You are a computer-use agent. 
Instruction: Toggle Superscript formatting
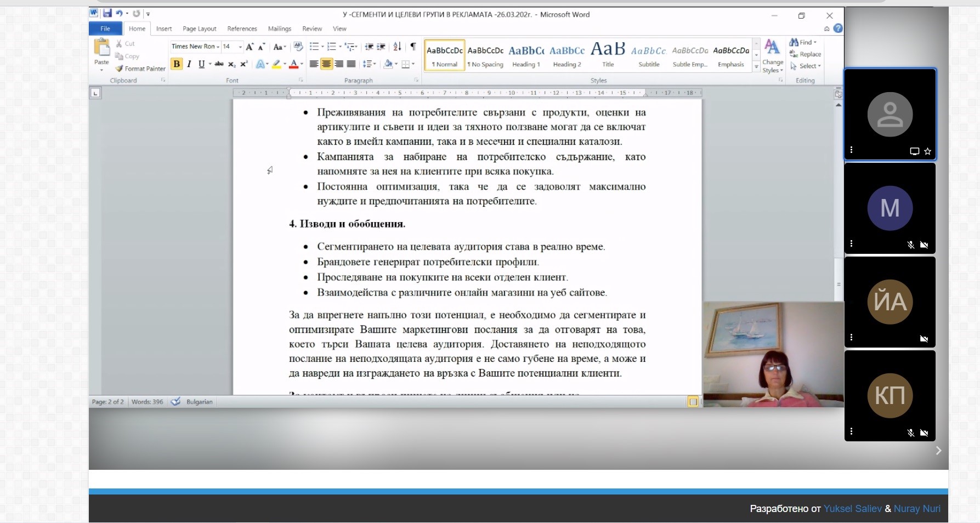pyautogui.click(x=244, y=64)
